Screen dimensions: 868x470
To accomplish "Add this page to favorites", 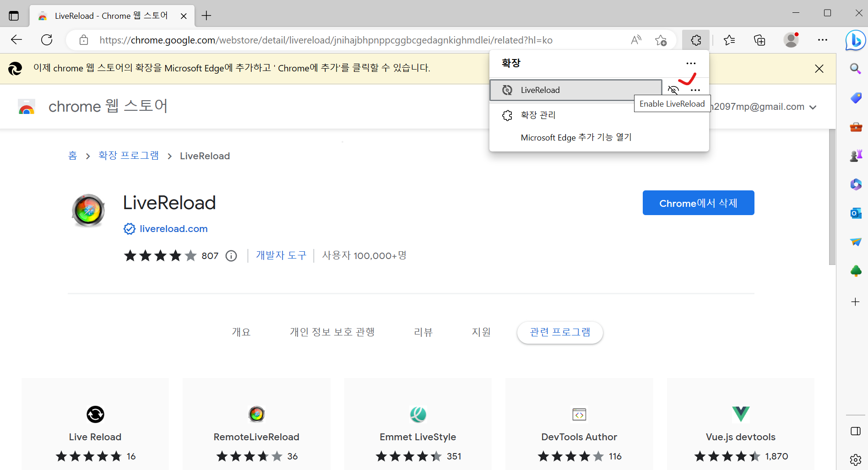I will 661,40.
